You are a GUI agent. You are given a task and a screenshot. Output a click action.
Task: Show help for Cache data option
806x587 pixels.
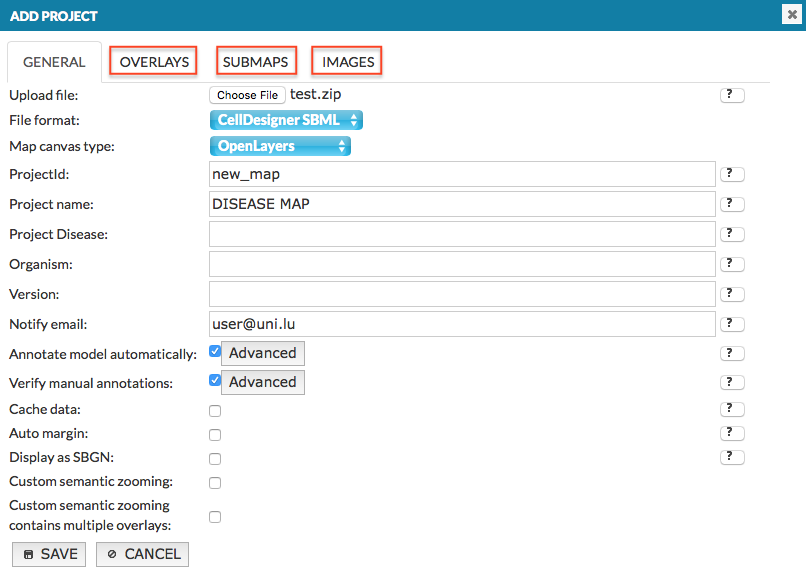tap(732, 409)
